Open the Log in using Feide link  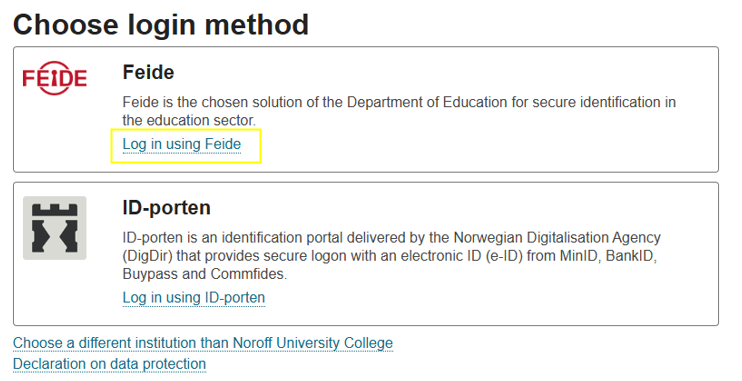tap(182, 144)
